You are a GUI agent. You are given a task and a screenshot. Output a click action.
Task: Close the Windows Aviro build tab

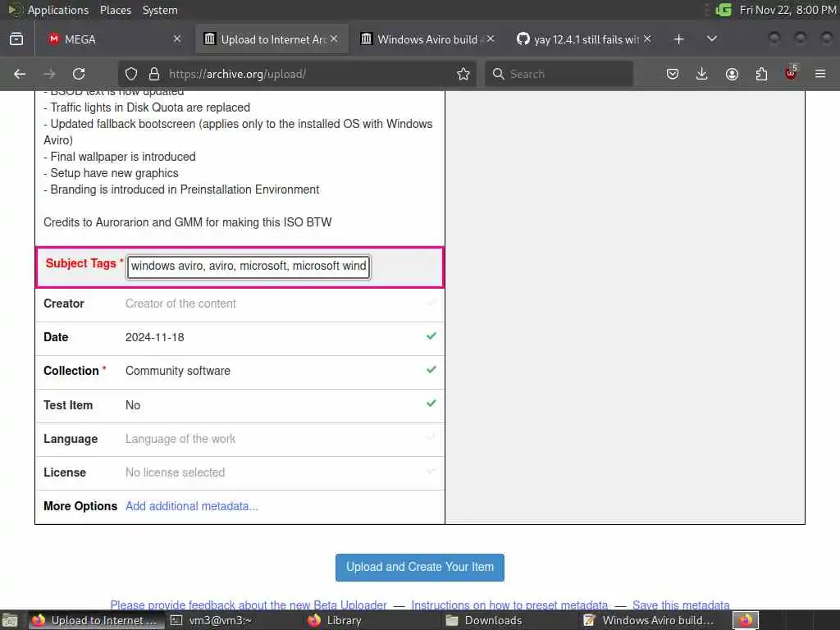(x=491, y=39)
